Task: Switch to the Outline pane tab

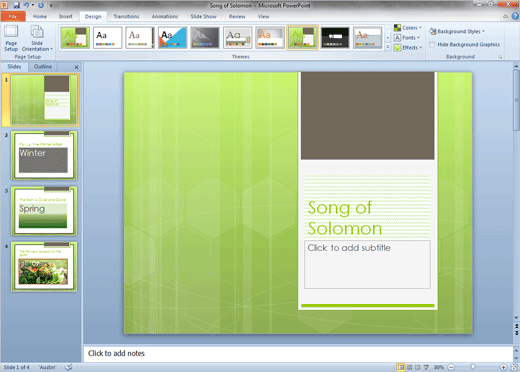Action: (43, 67)
